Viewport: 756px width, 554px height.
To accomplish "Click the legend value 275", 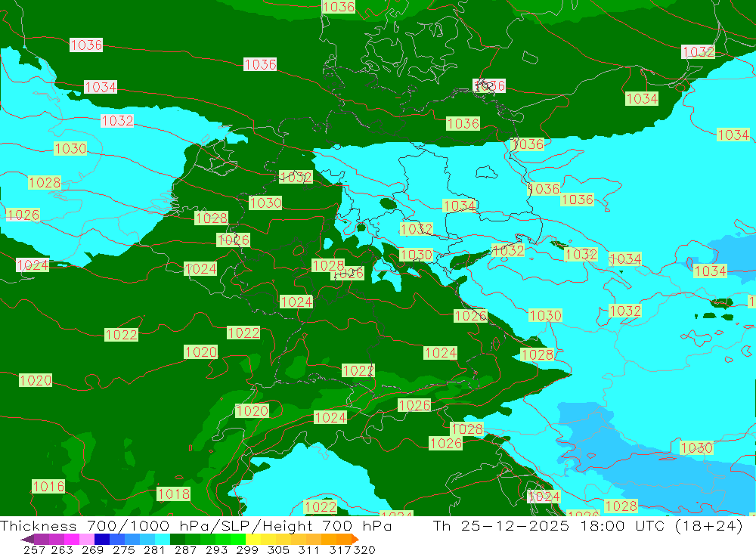I will pos(124,549).
